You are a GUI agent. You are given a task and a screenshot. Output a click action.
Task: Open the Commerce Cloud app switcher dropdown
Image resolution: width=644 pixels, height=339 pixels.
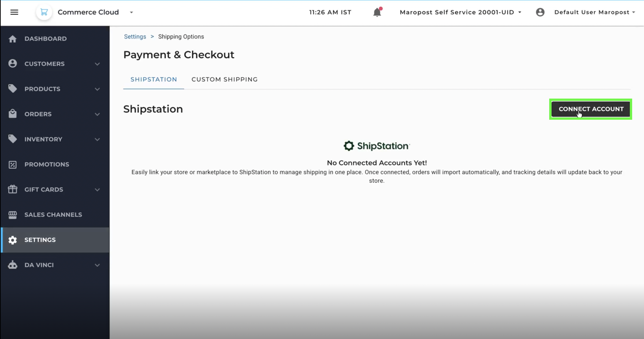(x=131, y=12)
